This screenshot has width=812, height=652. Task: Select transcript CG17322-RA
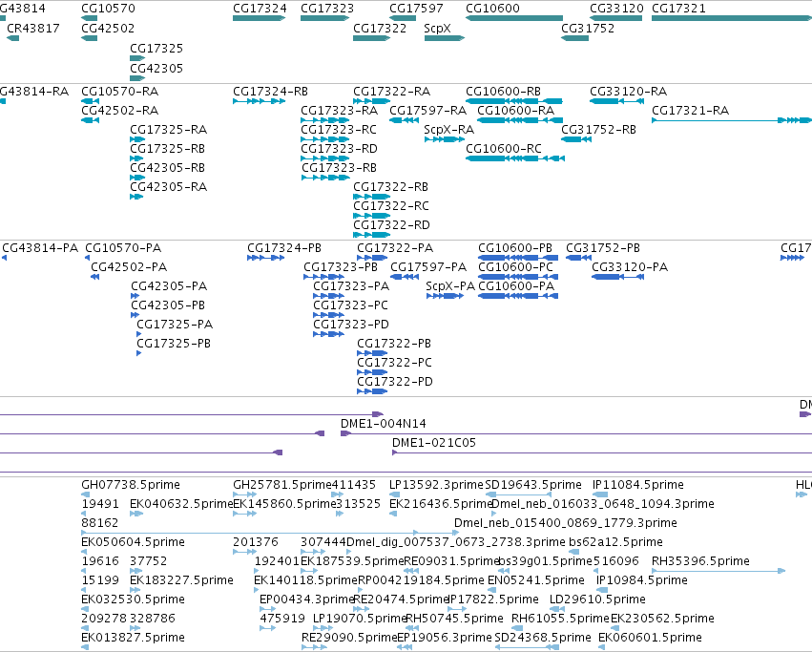(x=371, y=101)
